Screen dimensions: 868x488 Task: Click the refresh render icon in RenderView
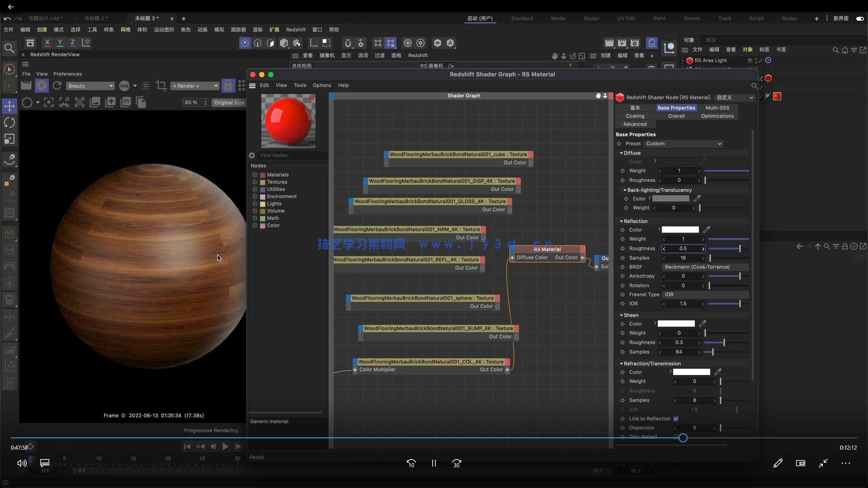[57, 85]
